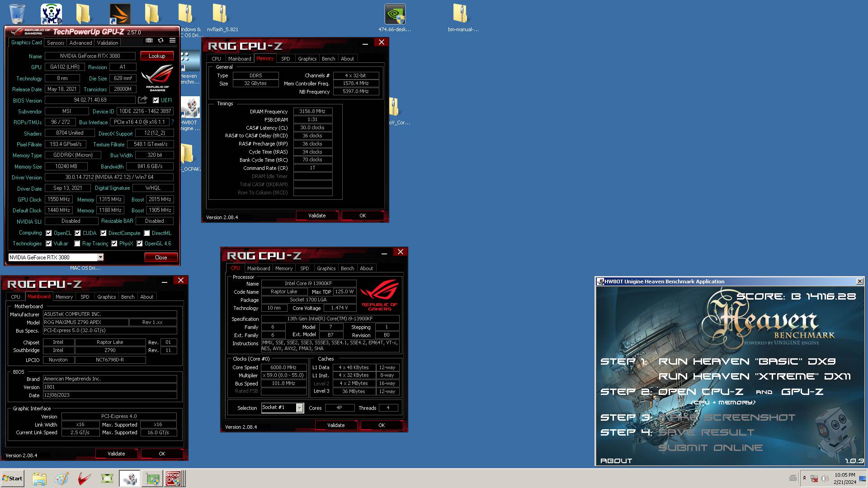Click the show desktop icon by the clock
The image size is (868, 488).
pos(863,479)
